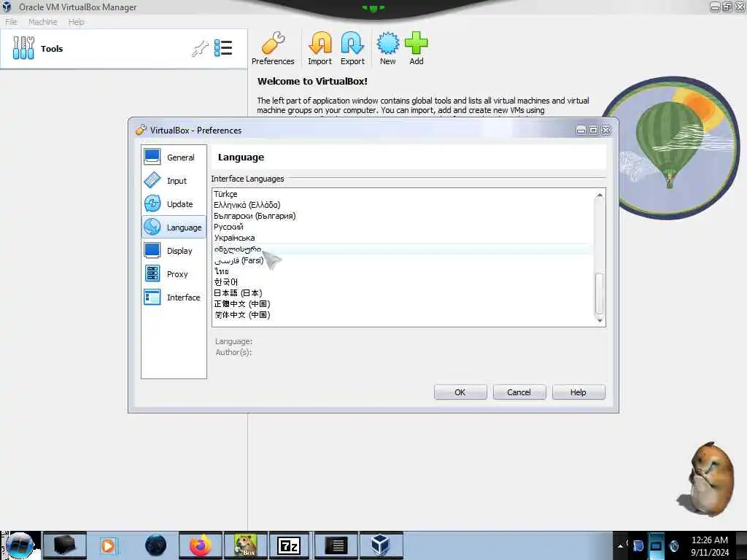Open the Display preferences page
Viewport: 747px width, 560px height.
click(x=174, y=251)
